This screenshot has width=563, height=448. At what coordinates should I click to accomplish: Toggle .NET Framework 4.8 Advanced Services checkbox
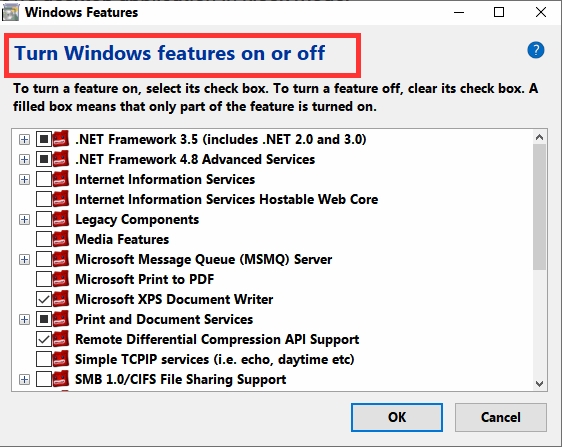(x=44, y=159)
